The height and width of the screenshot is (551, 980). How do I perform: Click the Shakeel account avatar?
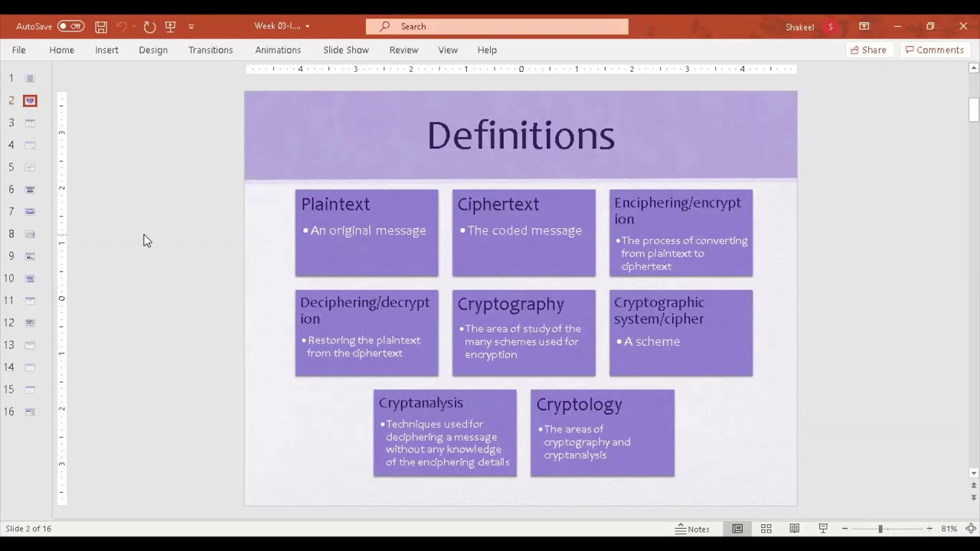click(831, 27)
